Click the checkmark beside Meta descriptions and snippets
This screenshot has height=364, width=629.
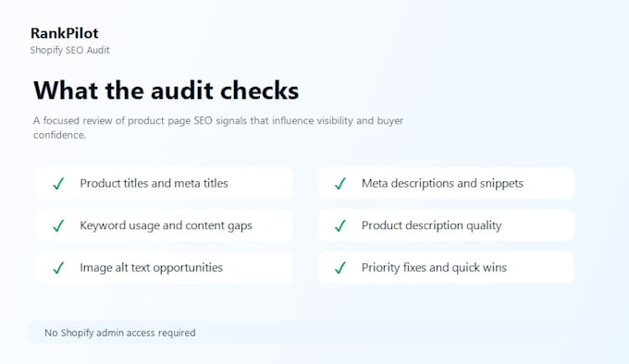pos(340,184)
